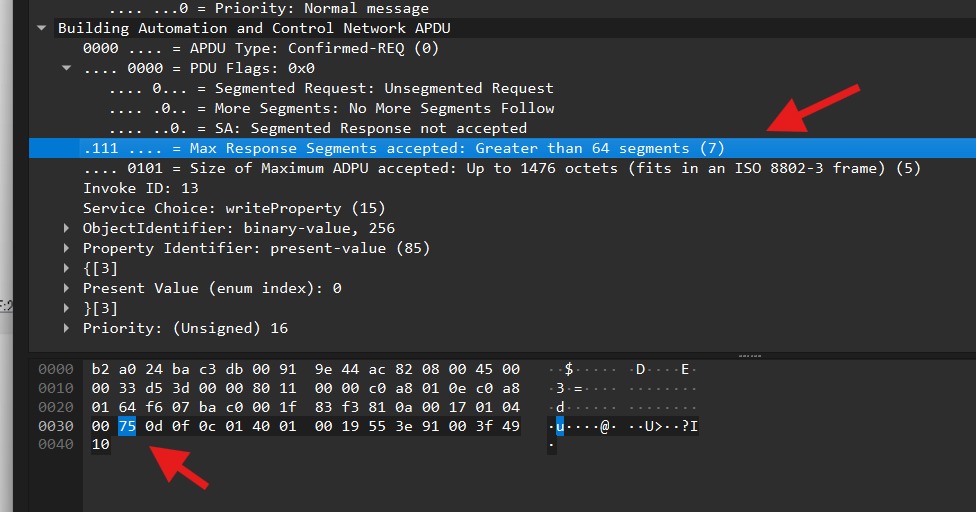
Task: Expand the ObjectIdentifier: binary-value, 256 node
Action: coord(67,228)
